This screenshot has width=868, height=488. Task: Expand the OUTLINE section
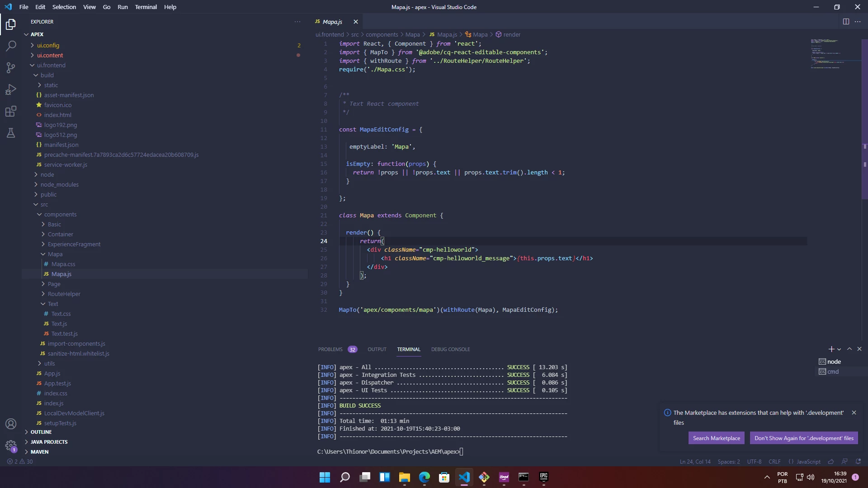(x=41, y=432)
